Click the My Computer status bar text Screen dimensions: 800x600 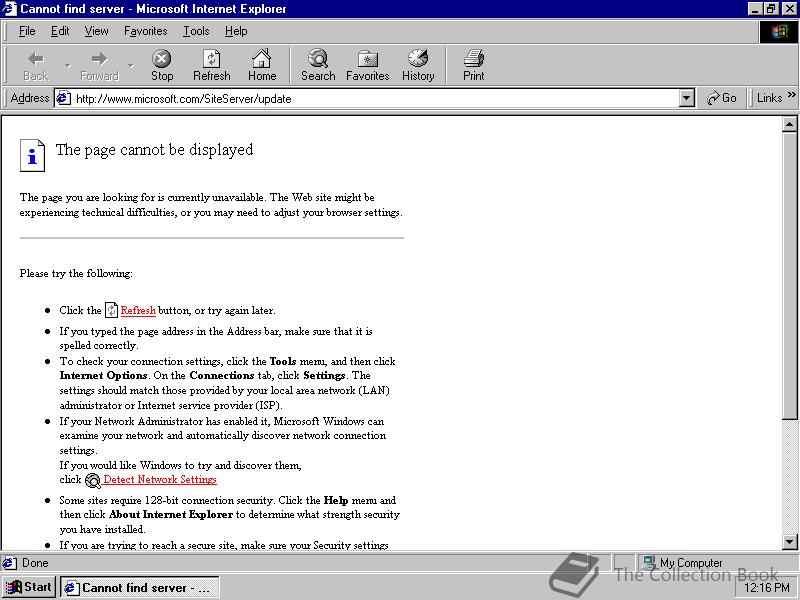pyautogui.click(x=691, y=563)
